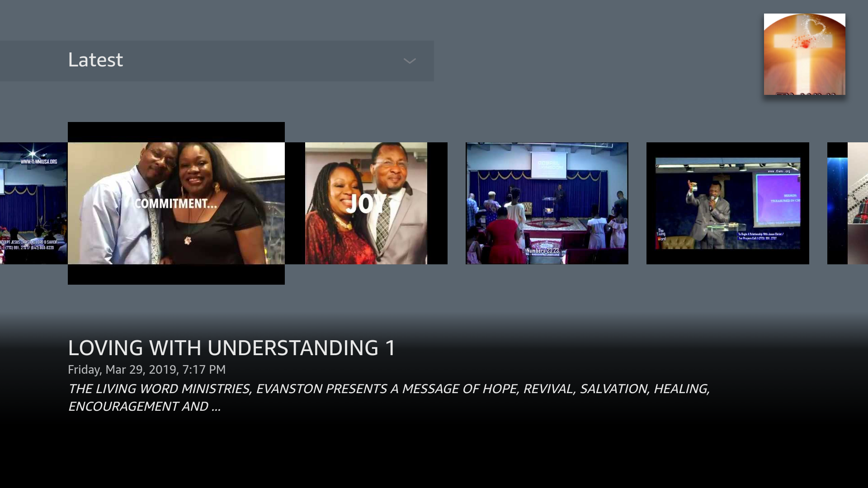
Task: Open the Living Word Ministries description text
Action: [x=389, y=398]
